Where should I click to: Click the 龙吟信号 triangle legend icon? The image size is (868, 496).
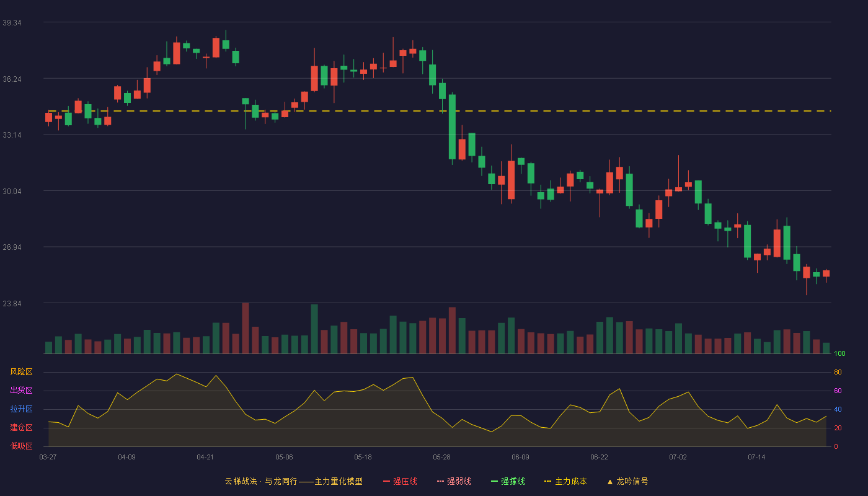(x=609, y=481)
